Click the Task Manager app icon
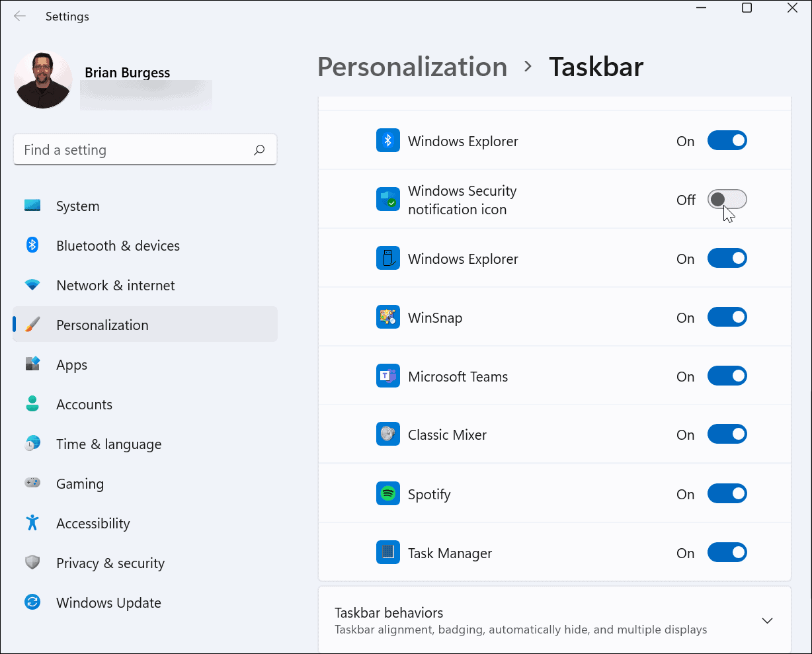812x654 pixels. [x=388, y=552]
